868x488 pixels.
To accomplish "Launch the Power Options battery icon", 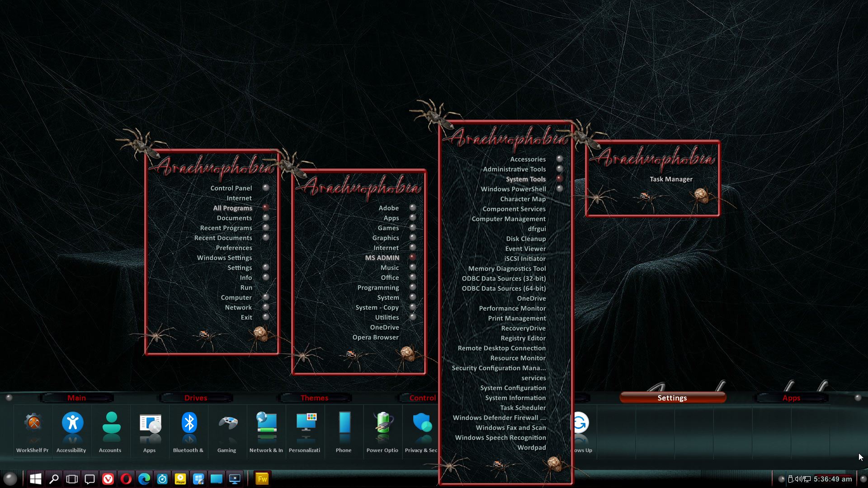I will pos(383,423).
